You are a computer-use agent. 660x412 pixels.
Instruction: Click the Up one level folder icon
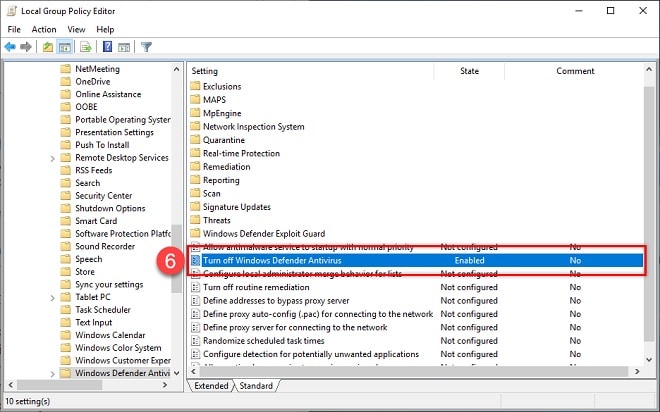[48, 47]
